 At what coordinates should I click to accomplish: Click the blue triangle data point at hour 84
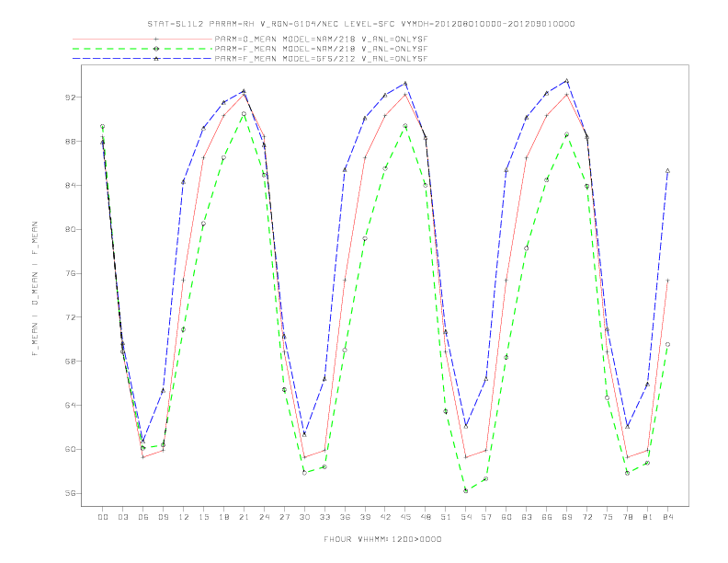(667, 171)
